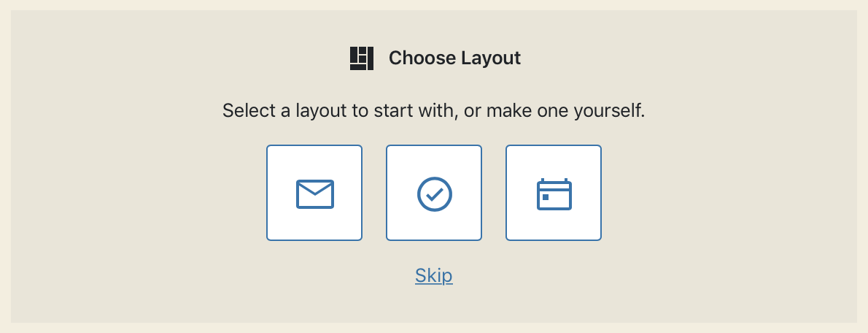Open the third layout variation tile
The image size is (868, 333).
pyautogui.click(x=554, y=193)
